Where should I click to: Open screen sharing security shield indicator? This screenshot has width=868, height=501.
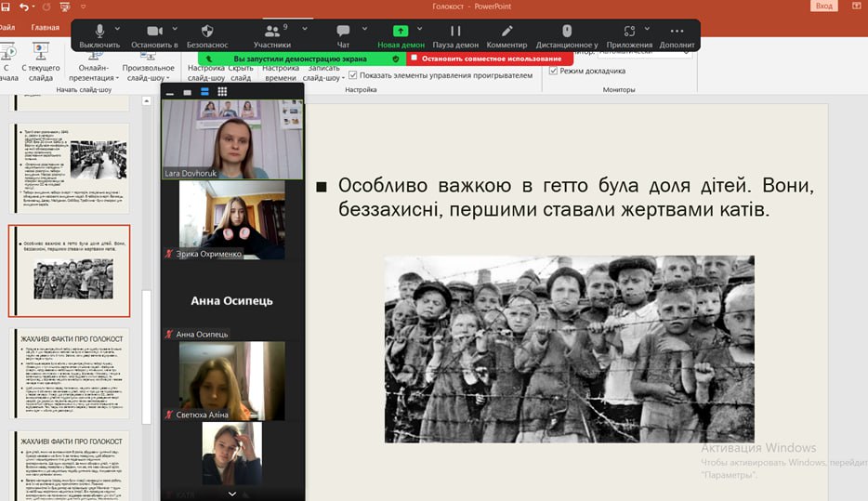click(x=395, y=59)
